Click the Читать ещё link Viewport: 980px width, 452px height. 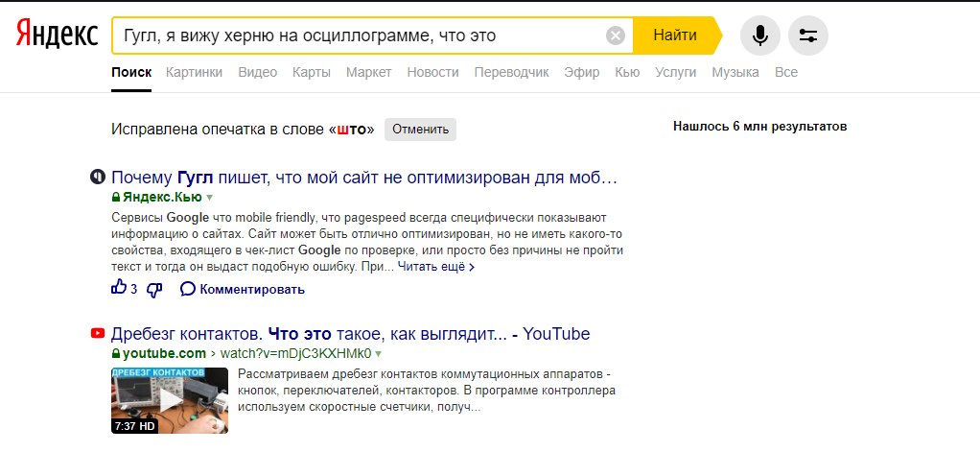coord(436,267)
